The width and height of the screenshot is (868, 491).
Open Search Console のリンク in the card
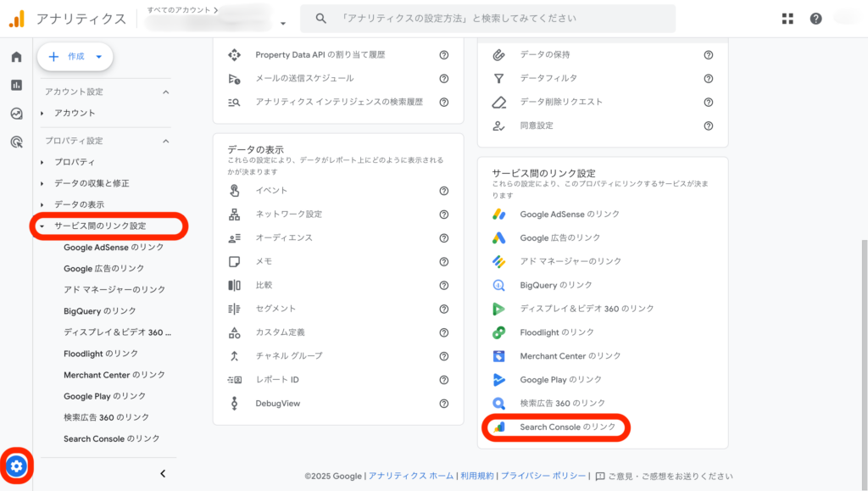pyautogui.click(x=567, y=427)
